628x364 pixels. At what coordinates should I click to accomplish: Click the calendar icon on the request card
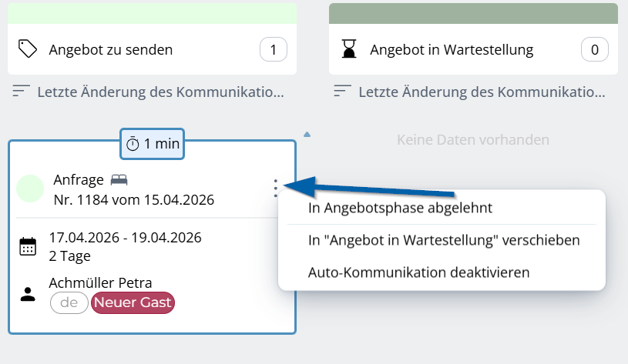(28, 246)
